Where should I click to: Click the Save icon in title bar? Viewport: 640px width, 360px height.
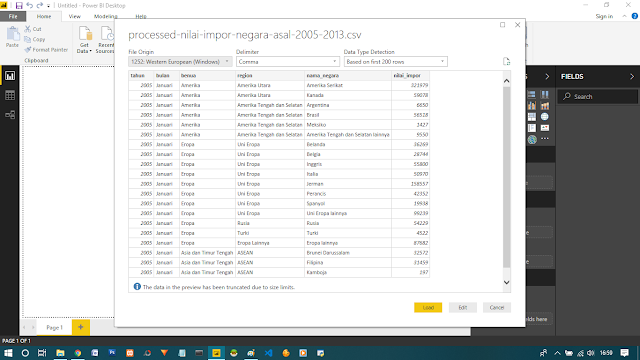(19, 5)
